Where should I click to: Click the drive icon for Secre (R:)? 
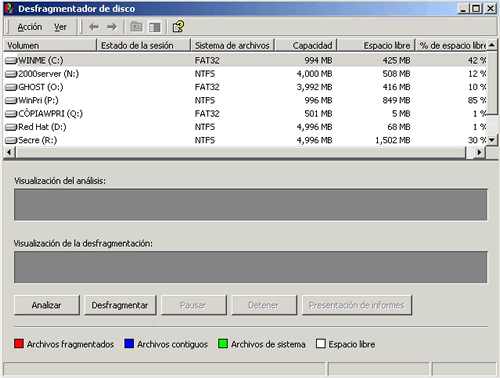coord(11,140)
